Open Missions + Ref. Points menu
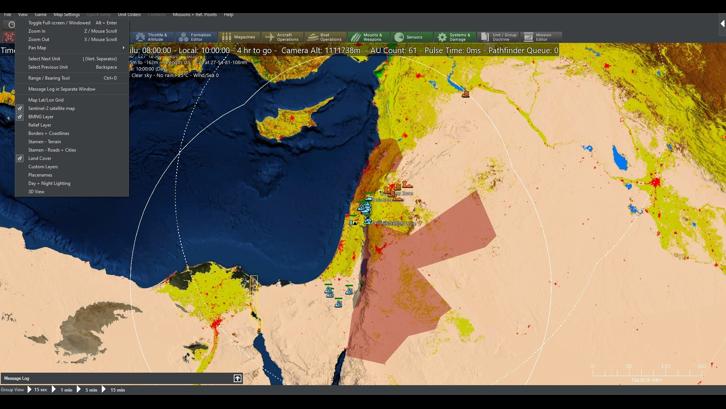 click(x=194, y=15)
